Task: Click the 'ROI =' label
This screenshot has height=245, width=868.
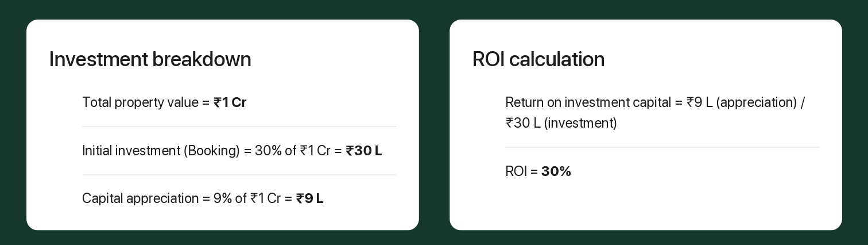Action: (522, 171)
